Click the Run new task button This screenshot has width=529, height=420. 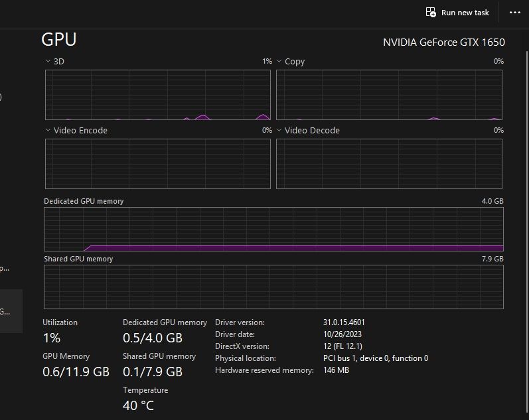[458, 13]
